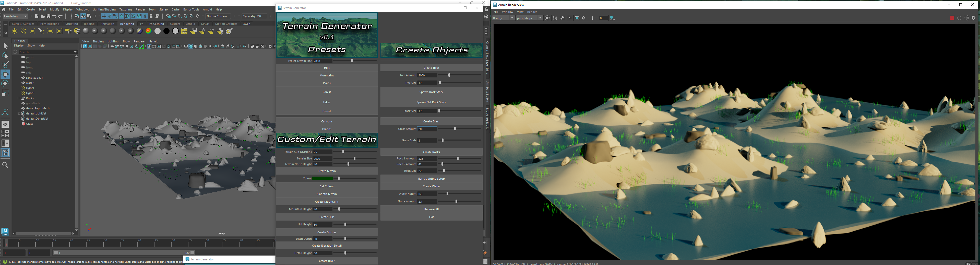Click the render globe icon on the shelf

pos(231,31)
